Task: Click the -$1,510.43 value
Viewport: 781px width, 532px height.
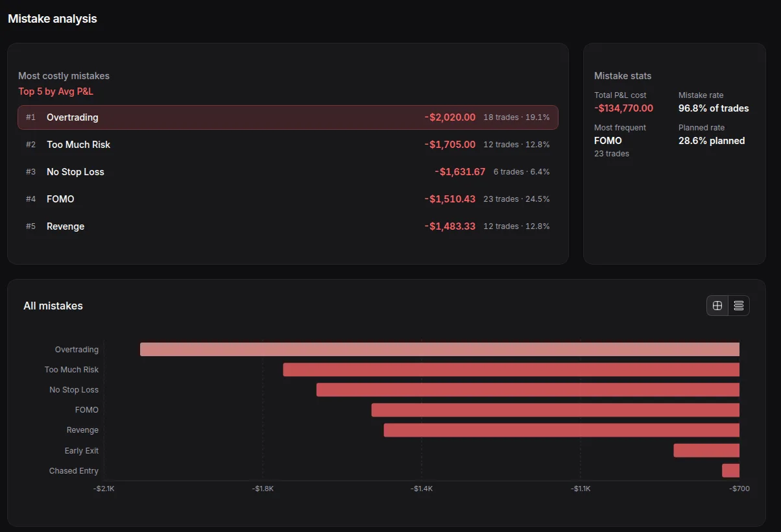Action: [450, 199]
